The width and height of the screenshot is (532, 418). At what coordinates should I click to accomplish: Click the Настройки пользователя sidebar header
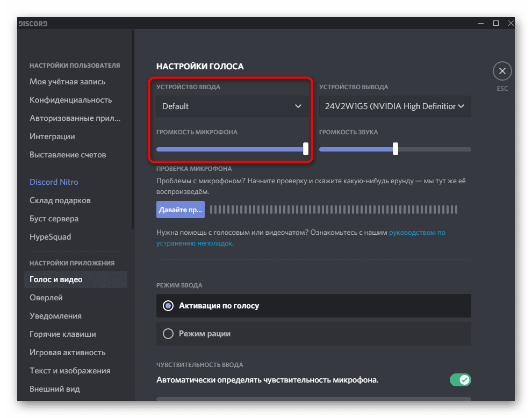click(x=75, y=66)
